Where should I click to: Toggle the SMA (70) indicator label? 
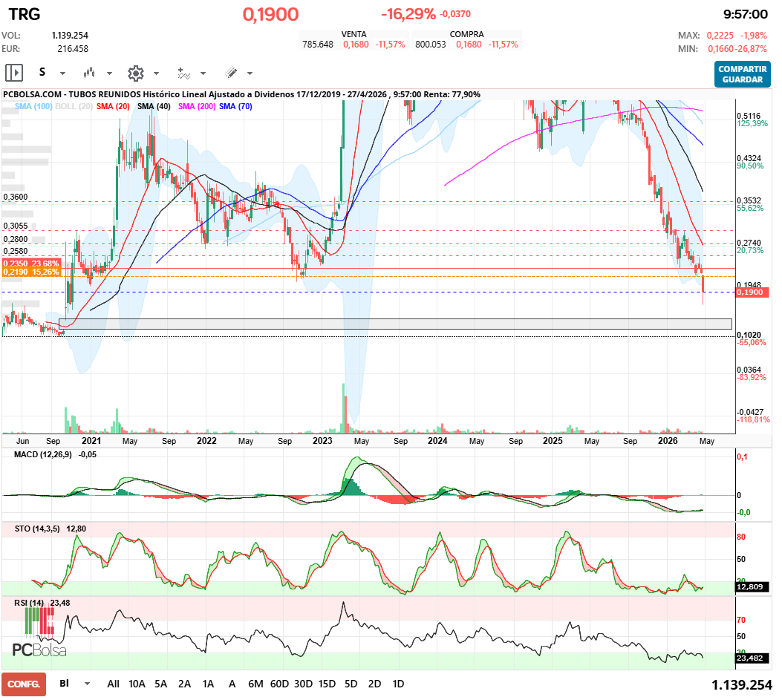click(235, 107)
